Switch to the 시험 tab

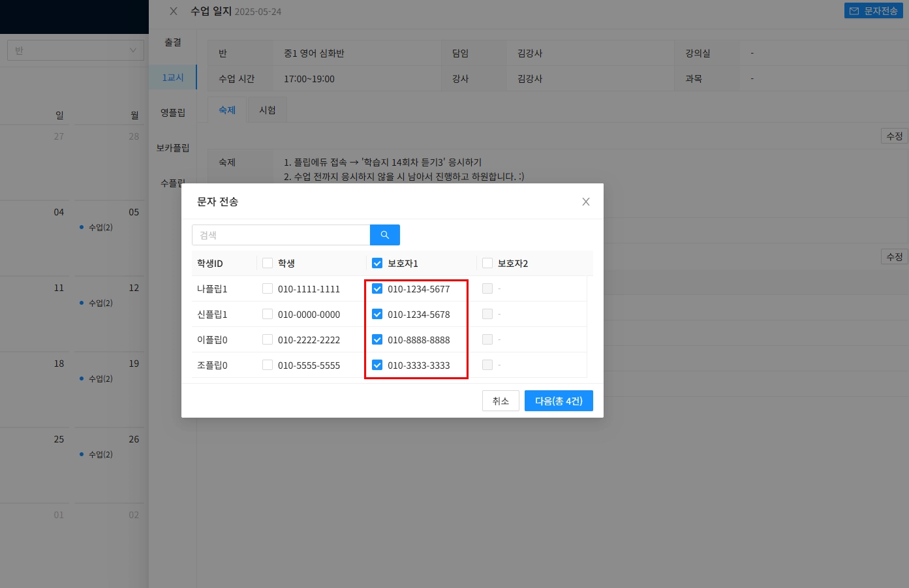pyautogui.click(x=268, y=110)
